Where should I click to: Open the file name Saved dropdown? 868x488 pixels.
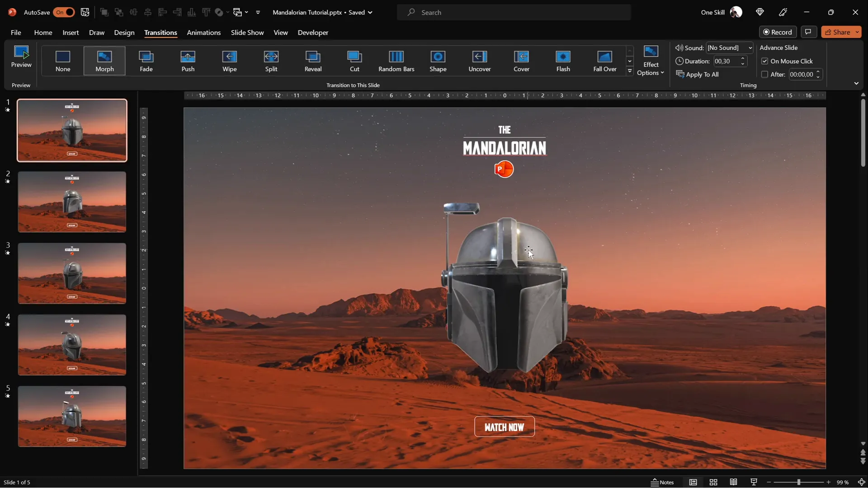tap(370, 12)
